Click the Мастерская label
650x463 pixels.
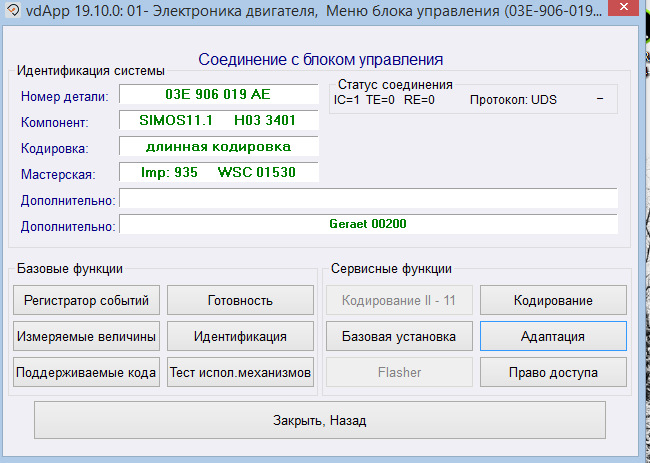58,175
